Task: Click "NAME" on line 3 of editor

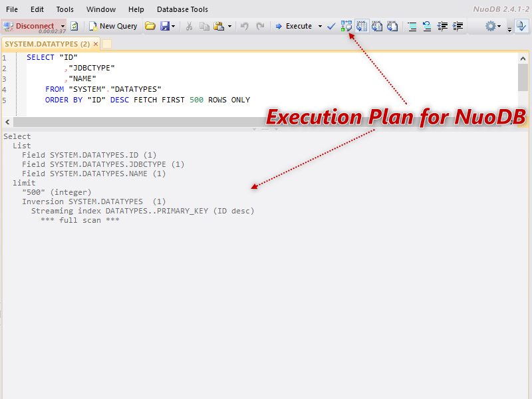Action: [x=82, y=78]
